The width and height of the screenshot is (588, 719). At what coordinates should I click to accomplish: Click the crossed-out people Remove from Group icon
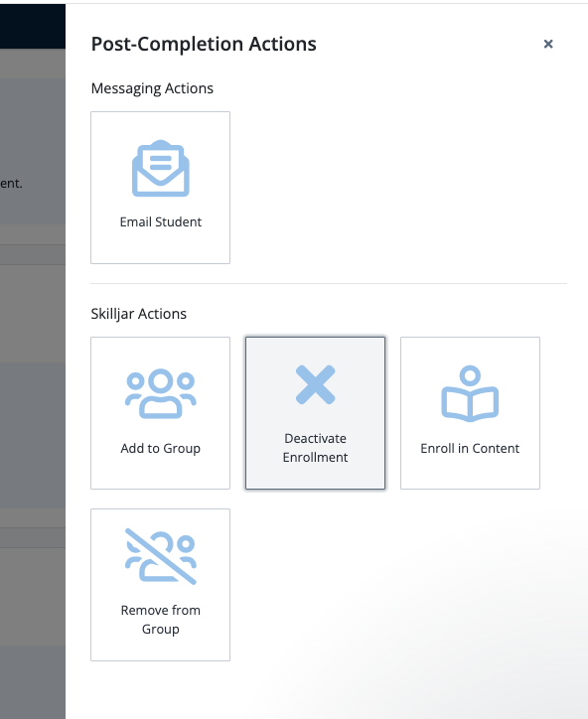(161, 557)
